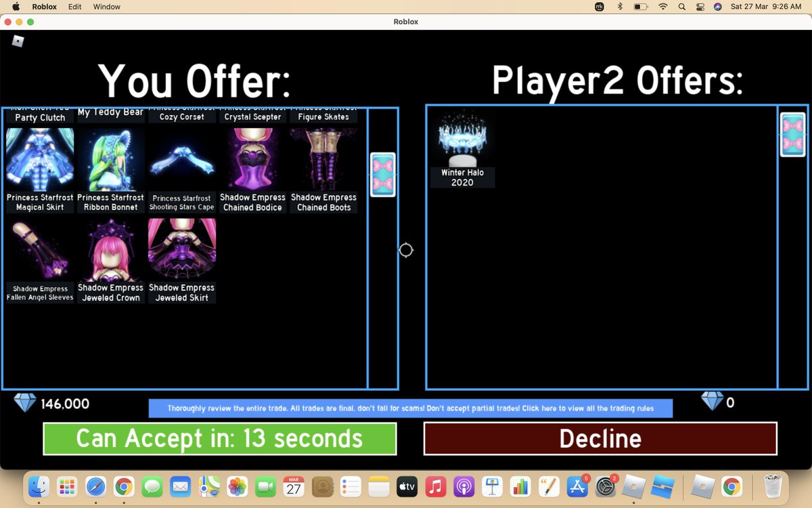
Task: Open Chrome beside Safari in Dock
Action: coord(124,486)
